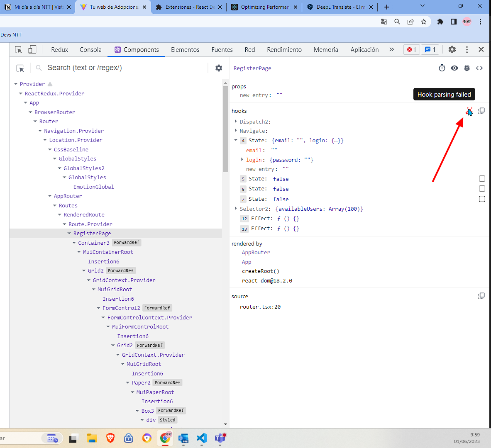This screenshot has width=491, height=448.
Task: Expand the login object entry
Action: (242, 159)
